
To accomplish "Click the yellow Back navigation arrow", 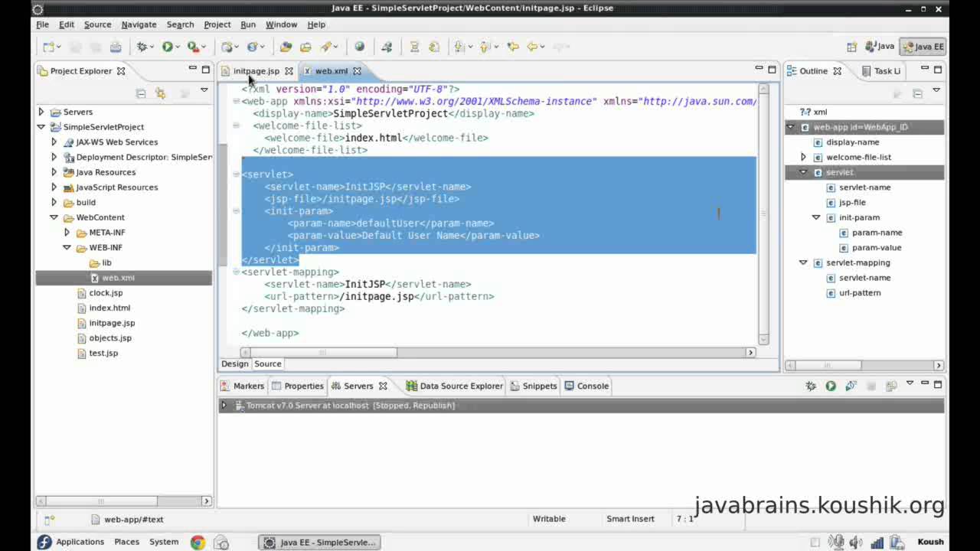I will pos(532,47).
